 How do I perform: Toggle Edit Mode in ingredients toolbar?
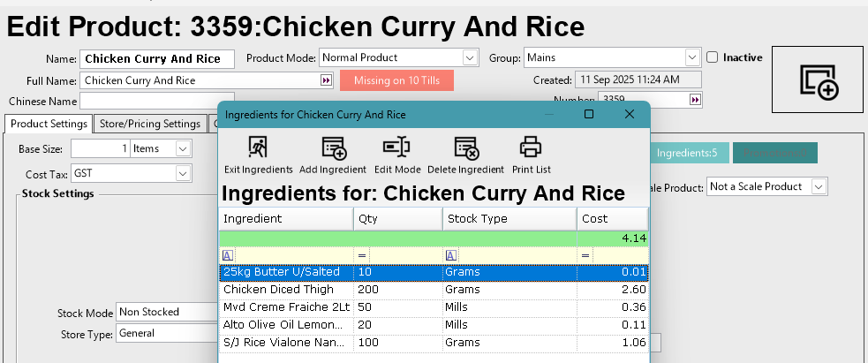point(396,147)
